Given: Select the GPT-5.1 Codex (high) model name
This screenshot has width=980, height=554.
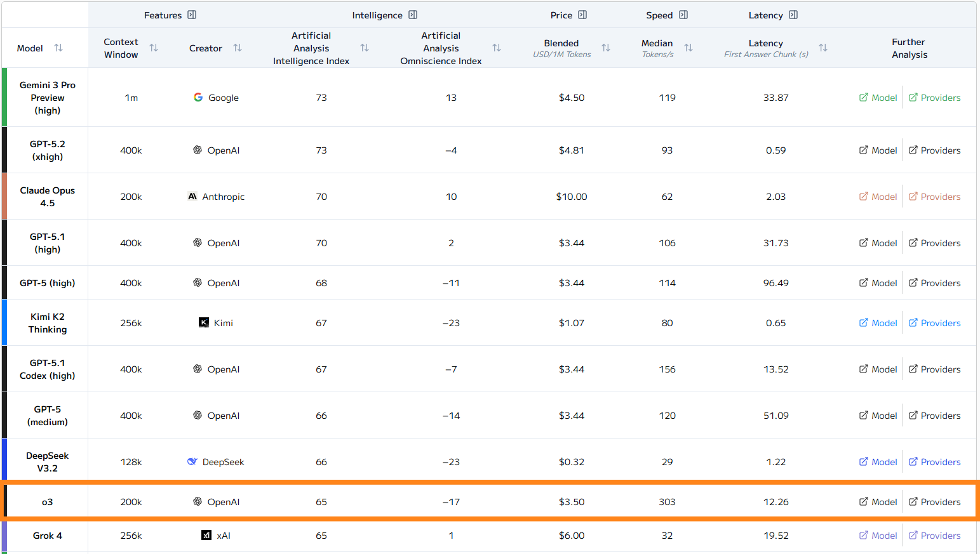Looking at the screenshot, I should pyautogui.click(x=48, y=369).
